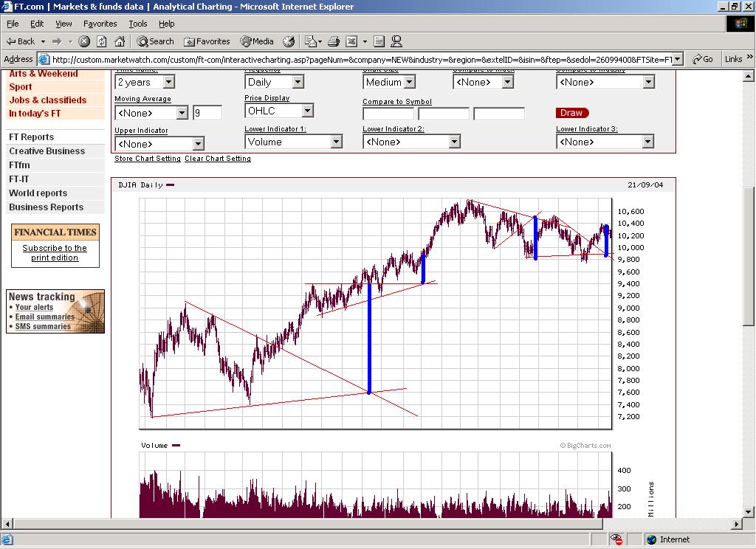The height and width of the screenshot is (549, 756).
Task: Open the Your alerts link
Action: point(34,307)
